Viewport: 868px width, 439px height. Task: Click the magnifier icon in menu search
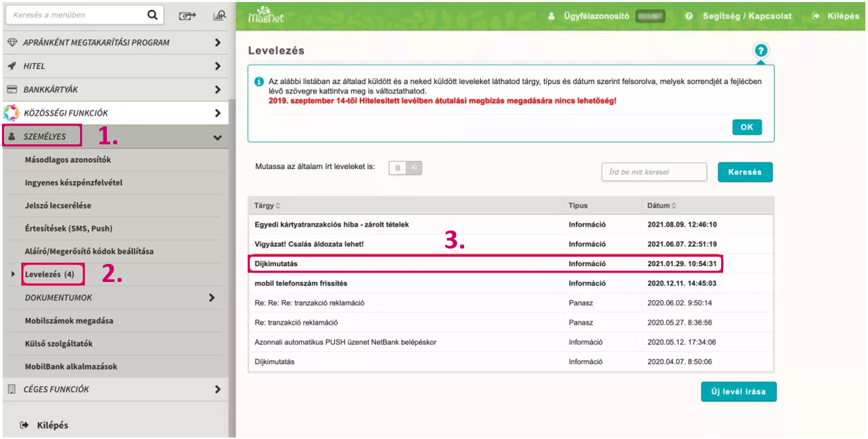click(x=152, y=14)
